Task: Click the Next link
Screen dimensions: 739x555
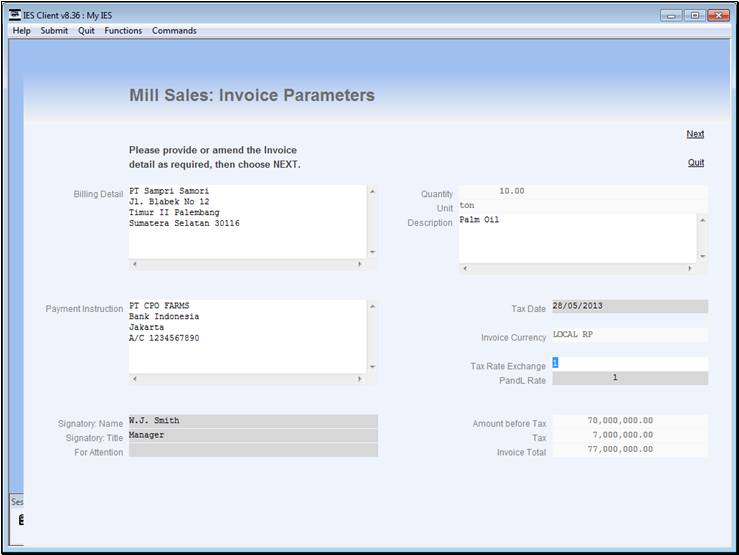Action: pos(695,134)
